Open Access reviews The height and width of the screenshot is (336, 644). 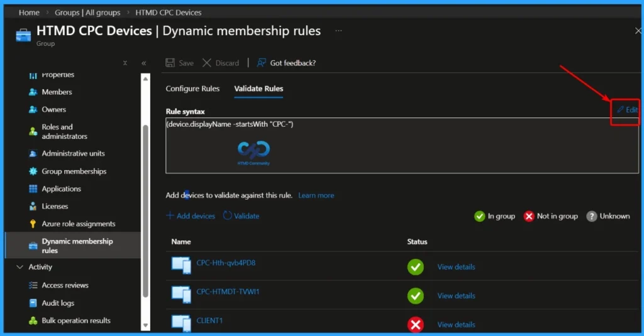pyautogui.click(x=65, y=285)
